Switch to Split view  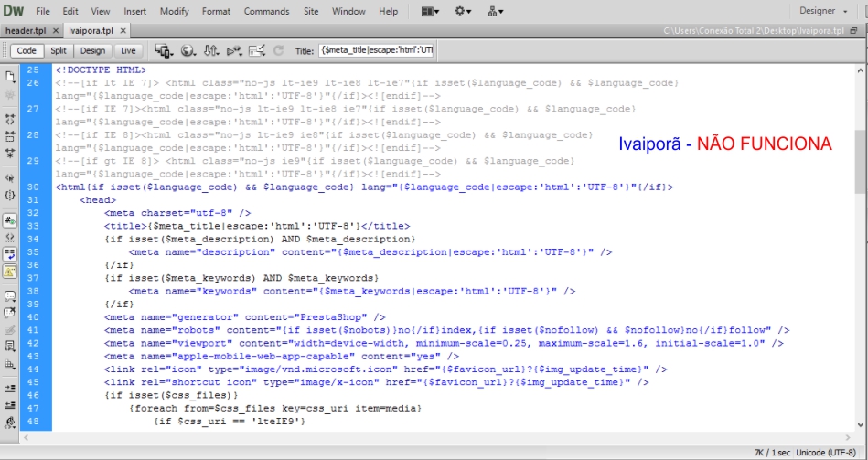[x=59, y=50]
